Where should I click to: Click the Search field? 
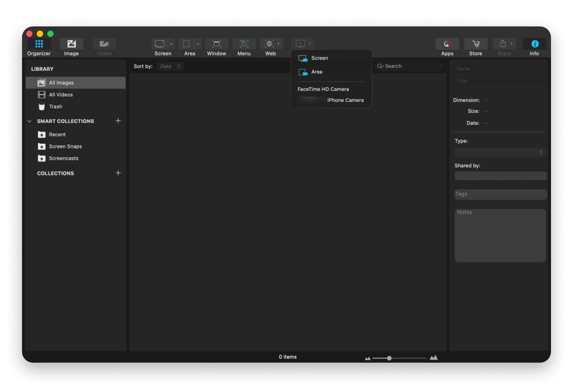tap(408, 66)
